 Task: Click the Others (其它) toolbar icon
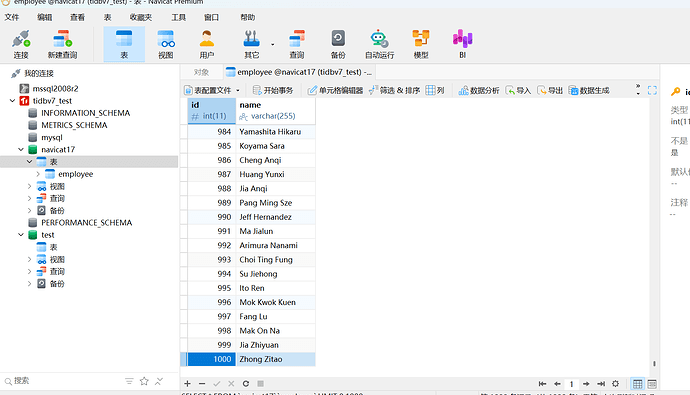click(251, 44)
